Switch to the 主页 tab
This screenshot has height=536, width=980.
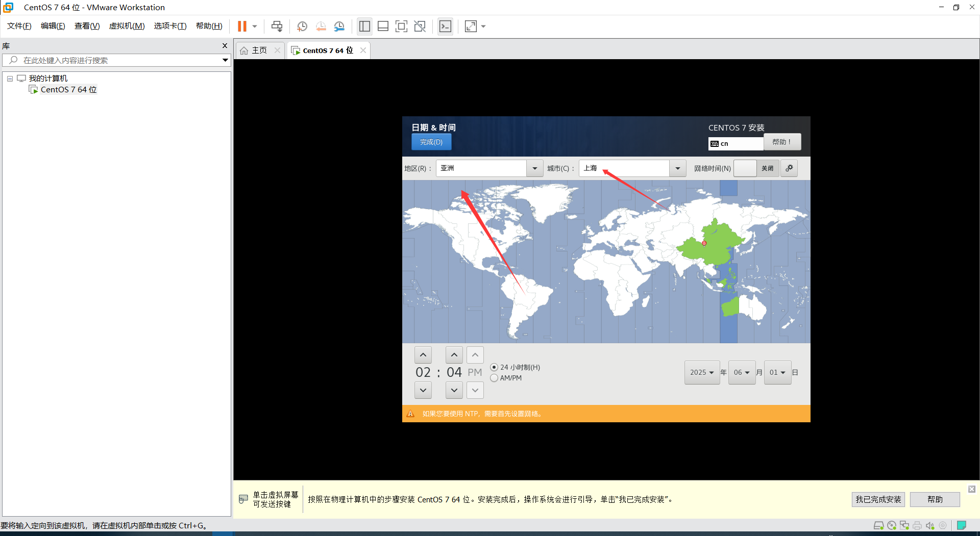point(259,50)
